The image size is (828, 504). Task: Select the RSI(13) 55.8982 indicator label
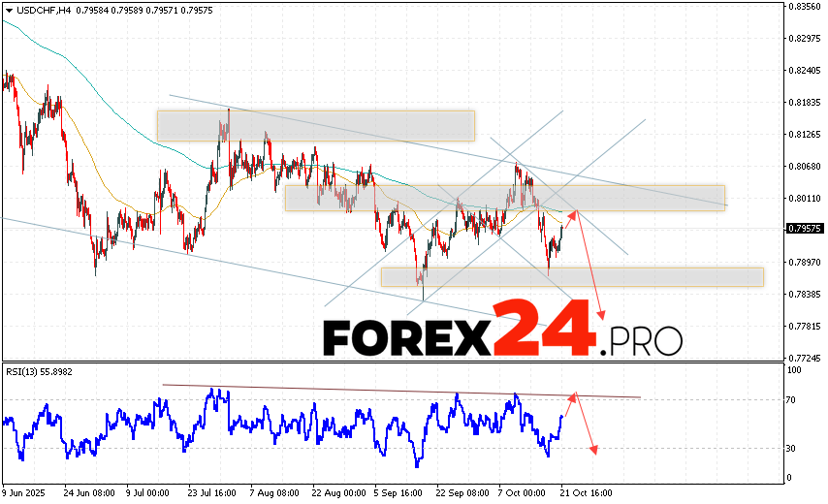click(39, 371)
